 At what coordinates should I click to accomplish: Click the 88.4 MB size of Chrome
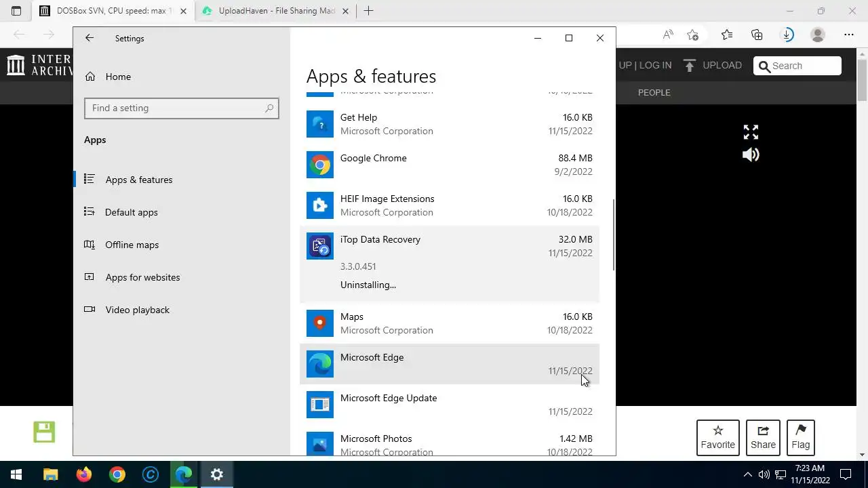[575, 158]
